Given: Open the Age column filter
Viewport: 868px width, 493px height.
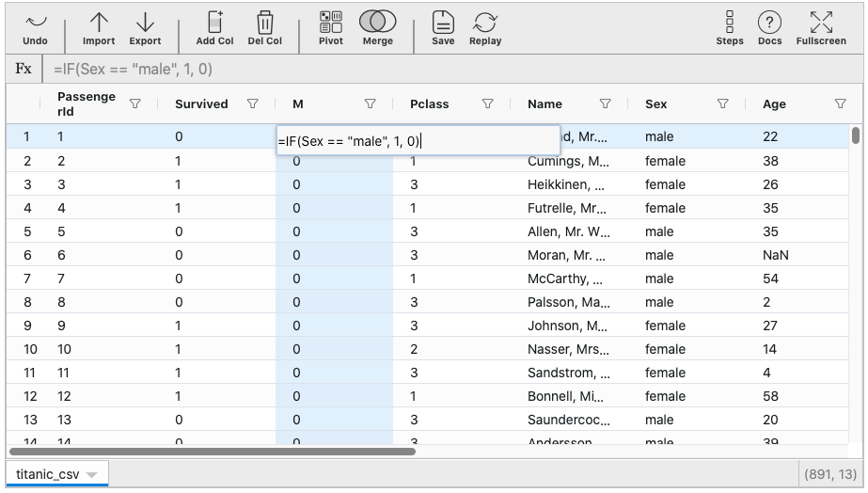Looking at the screenshot, I should (841, 104).
